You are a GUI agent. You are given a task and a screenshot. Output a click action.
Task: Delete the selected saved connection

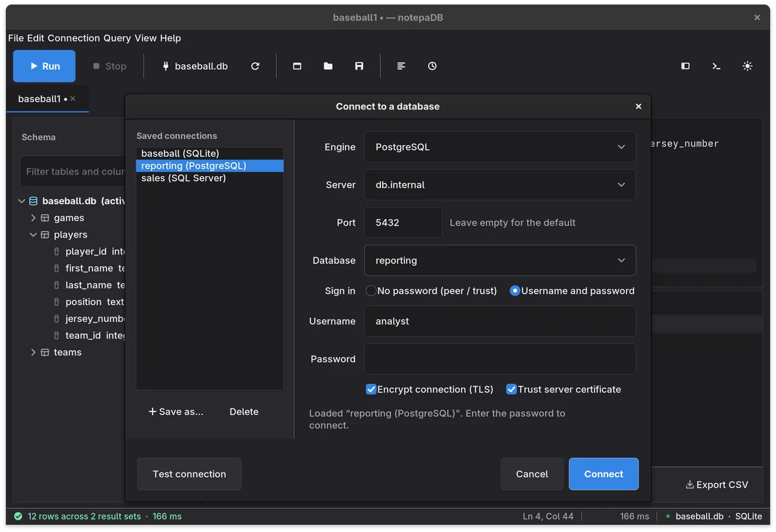244,412
